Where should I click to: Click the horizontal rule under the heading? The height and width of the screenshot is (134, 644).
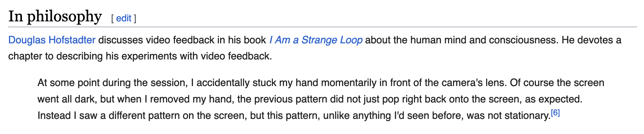click(x=323, y=27)
